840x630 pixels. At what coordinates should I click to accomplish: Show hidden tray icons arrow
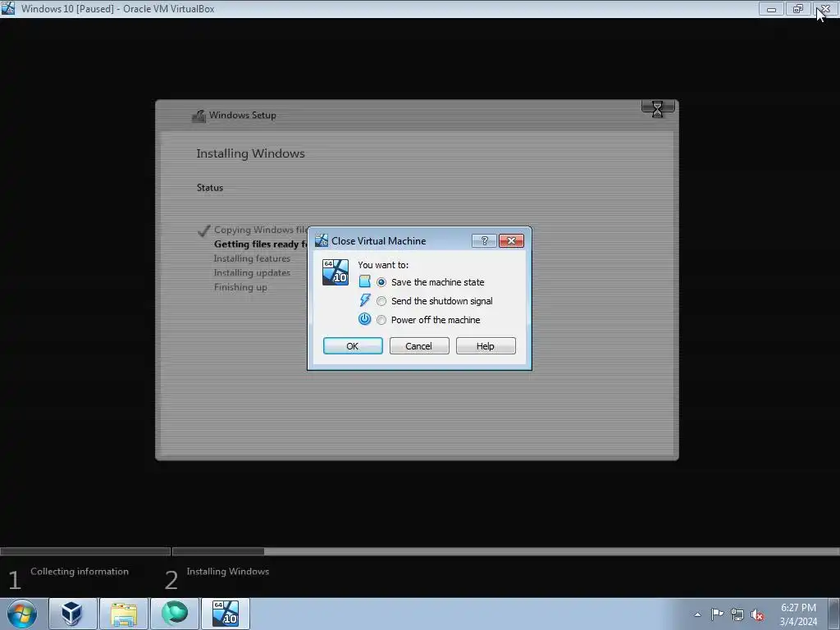coord(697,614)
